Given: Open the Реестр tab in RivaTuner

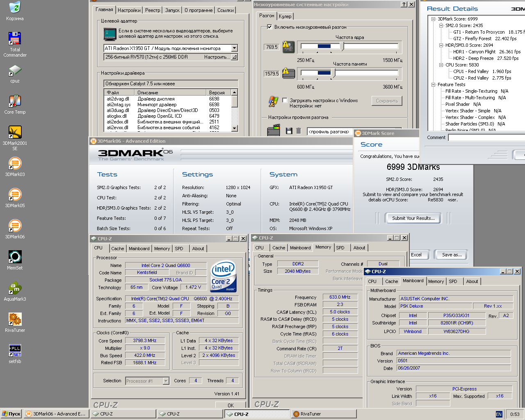Looking at the screenshot, I should pos(153,10).
